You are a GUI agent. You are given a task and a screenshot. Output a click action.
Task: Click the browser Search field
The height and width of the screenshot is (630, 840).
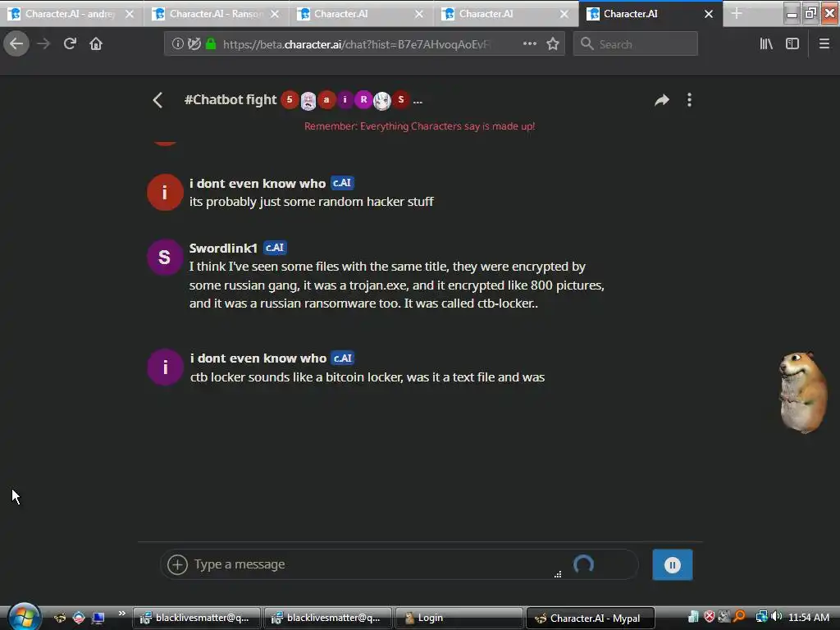[x=636, y=44]
